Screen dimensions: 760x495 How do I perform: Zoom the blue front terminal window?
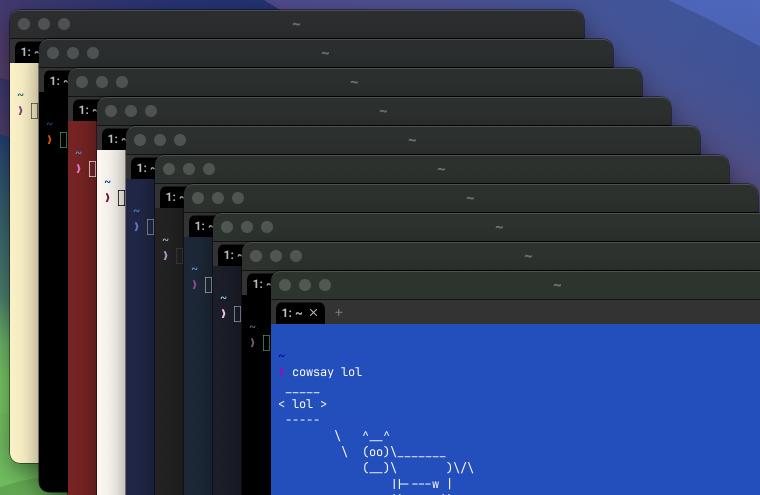click(x=325, y=285)
